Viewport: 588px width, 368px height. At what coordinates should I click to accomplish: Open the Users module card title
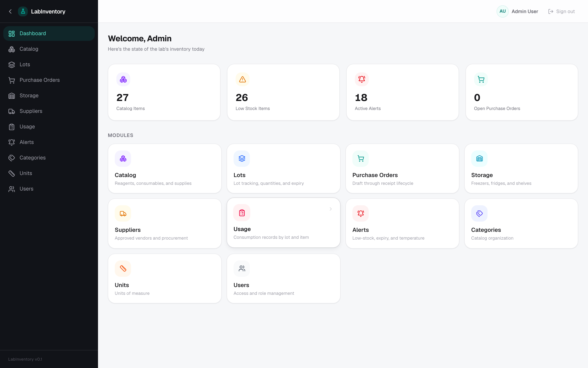[x=241, y=285]
